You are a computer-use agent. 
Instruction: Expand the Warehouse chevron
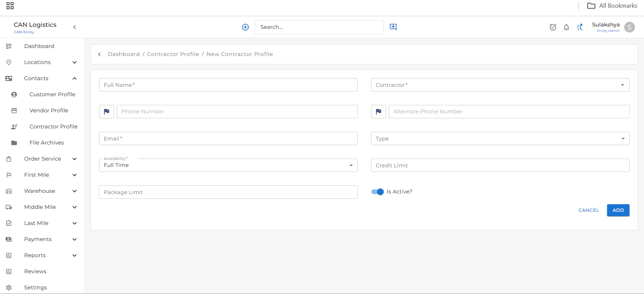[75, 191]
